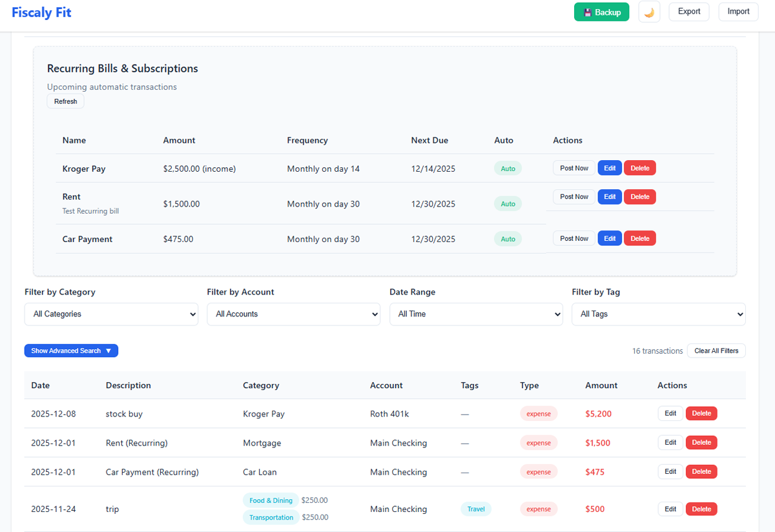This screenshot has height=532, width=775.
Task: Toggle dark mode with the moon icon
Action: click(x=649, y=12)
